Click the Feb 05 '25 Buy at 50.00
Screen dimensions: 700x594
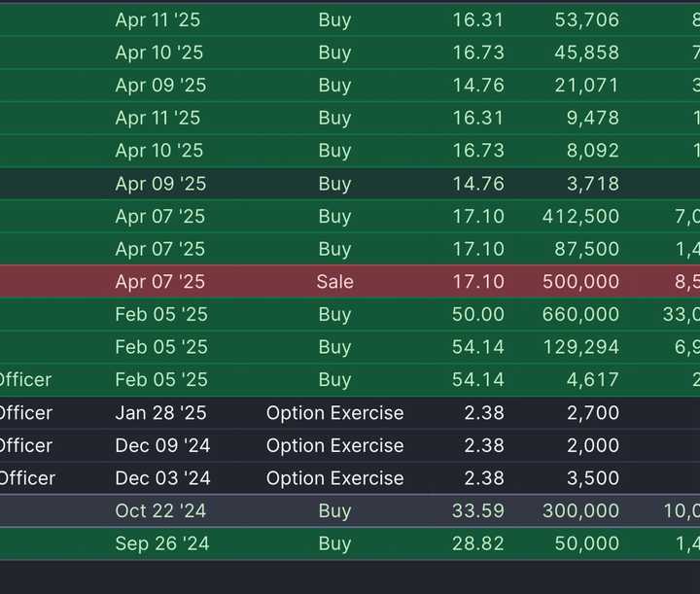click(x=350, y=314)
